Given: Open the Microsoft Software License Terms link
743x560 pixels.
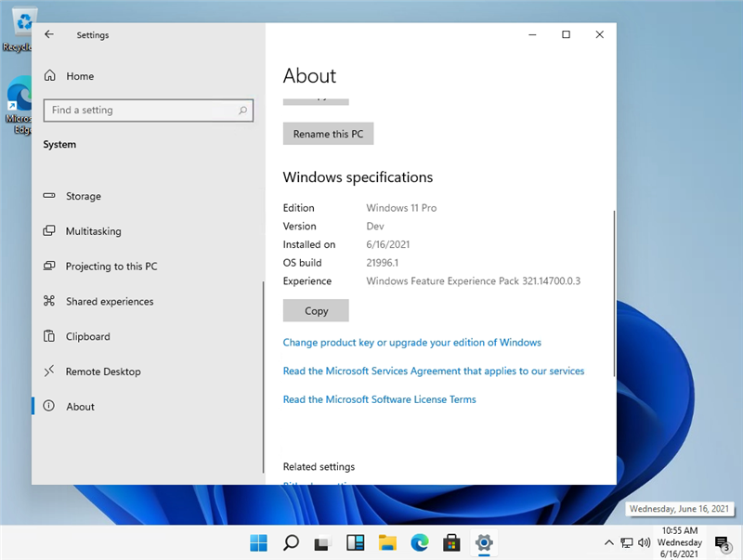Looking at the screenshot, I should (x=379, y=399).
